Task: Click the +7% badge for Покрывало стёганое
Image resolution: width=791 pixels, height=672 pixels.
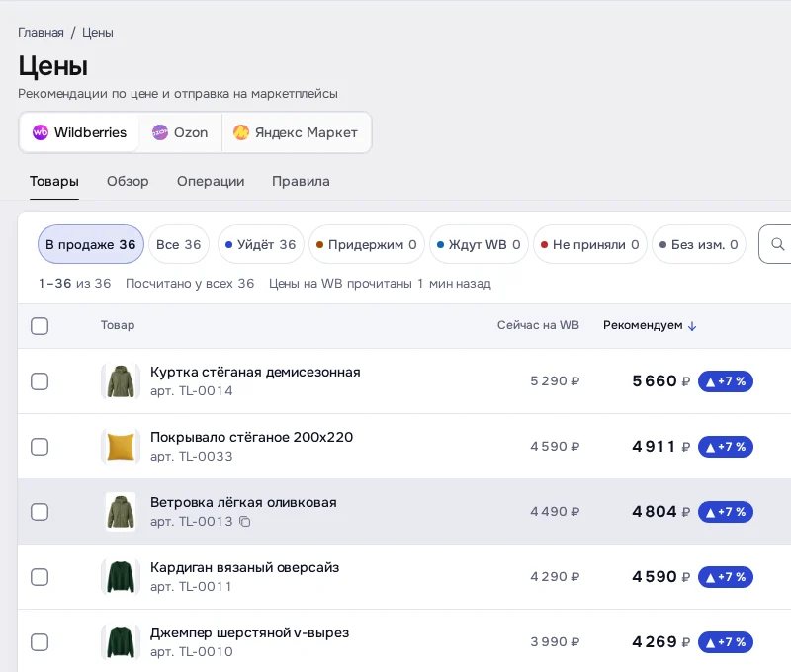Action: (x=726, y=446)
